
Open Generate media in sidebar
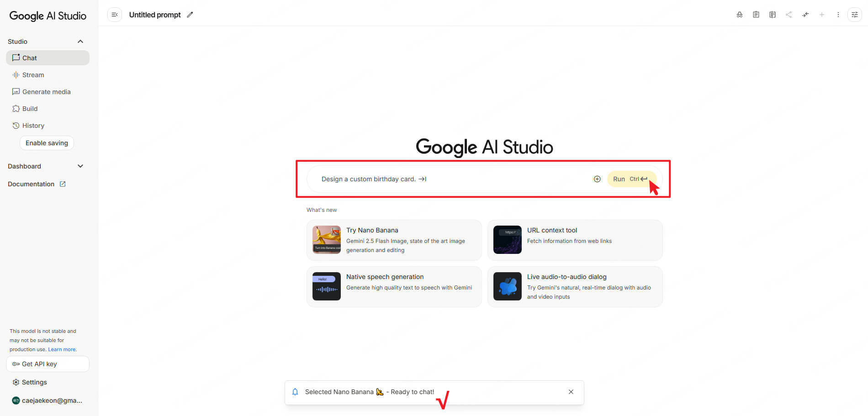(x=48, y=92)
